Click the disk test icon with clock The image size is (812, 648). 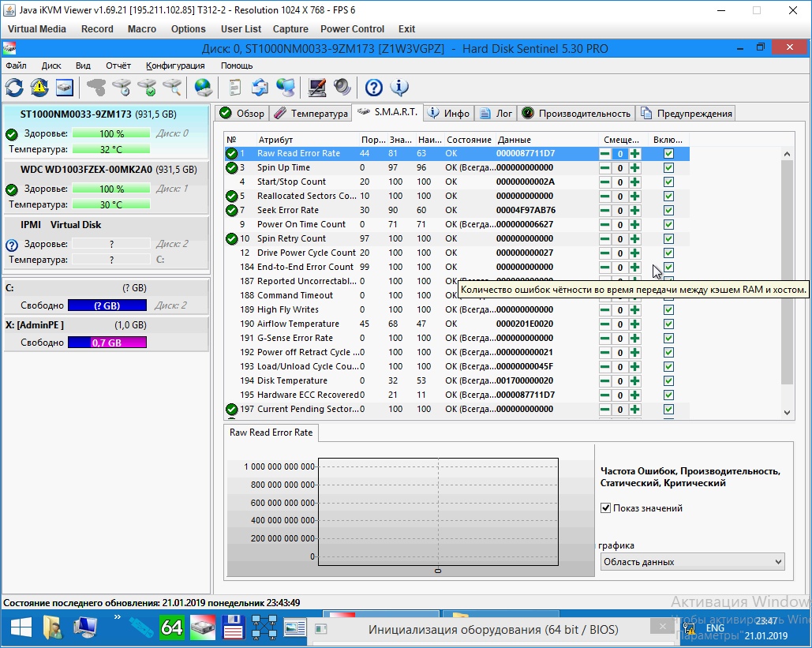tap(122, 88)
